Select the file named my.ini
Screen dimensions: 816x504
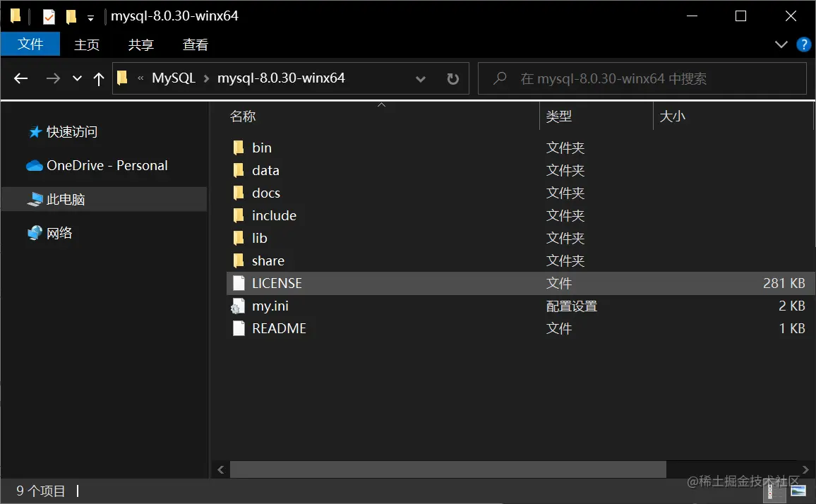[x=270, y=306]
